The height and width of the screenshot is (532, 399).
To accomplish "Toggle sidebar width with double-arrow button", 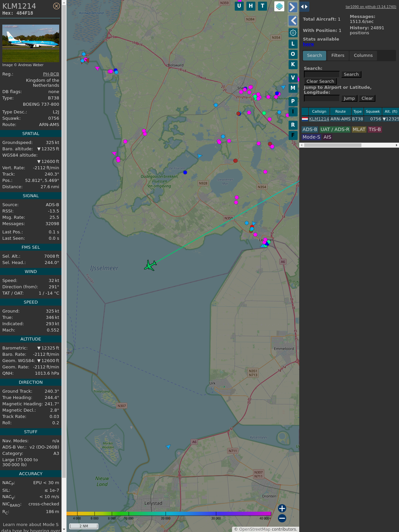I will 304,7.
